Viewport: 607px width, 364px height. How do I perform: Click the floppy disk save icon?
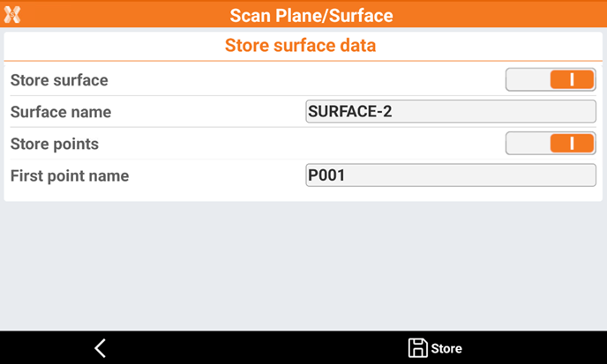[x=417, y=348]
